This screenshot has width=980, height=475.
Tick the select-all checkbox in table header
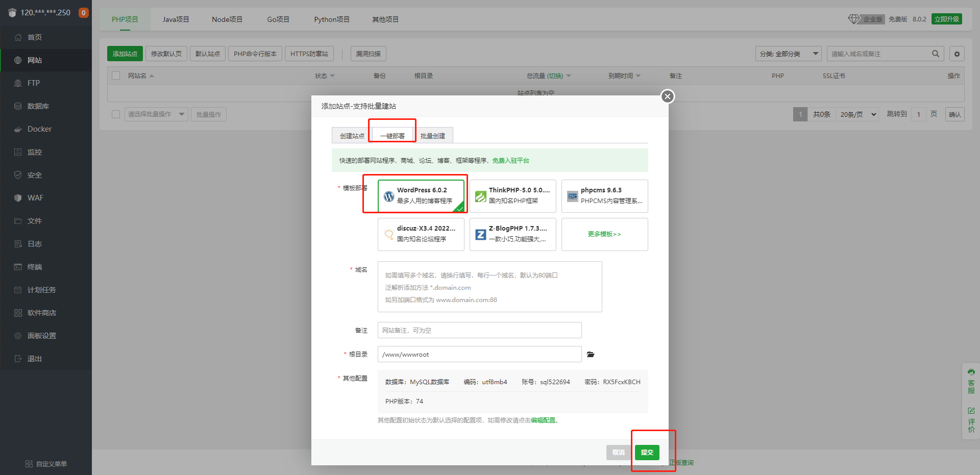[x=116, y=76]
